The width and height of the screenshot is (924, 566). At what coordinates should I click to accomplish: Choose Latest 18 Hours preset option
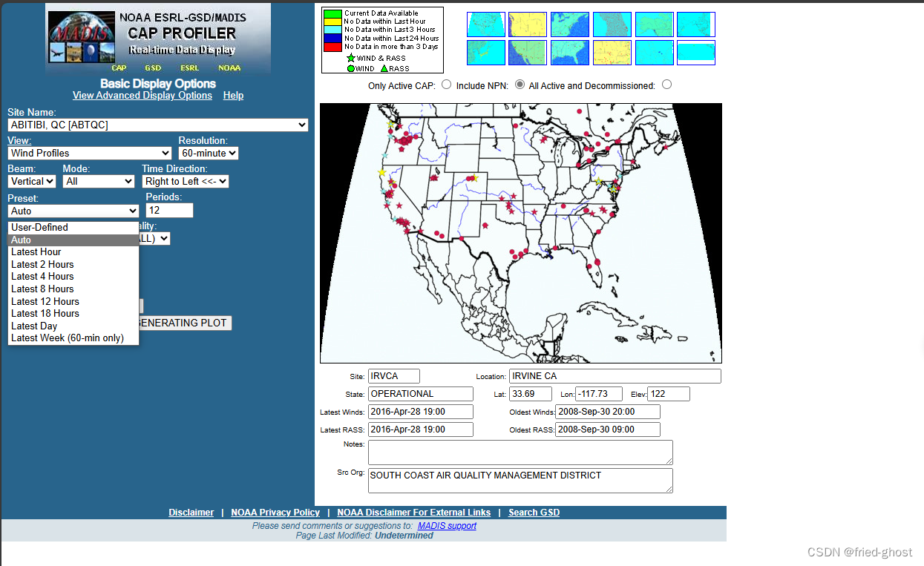click(x=73, y=314)
